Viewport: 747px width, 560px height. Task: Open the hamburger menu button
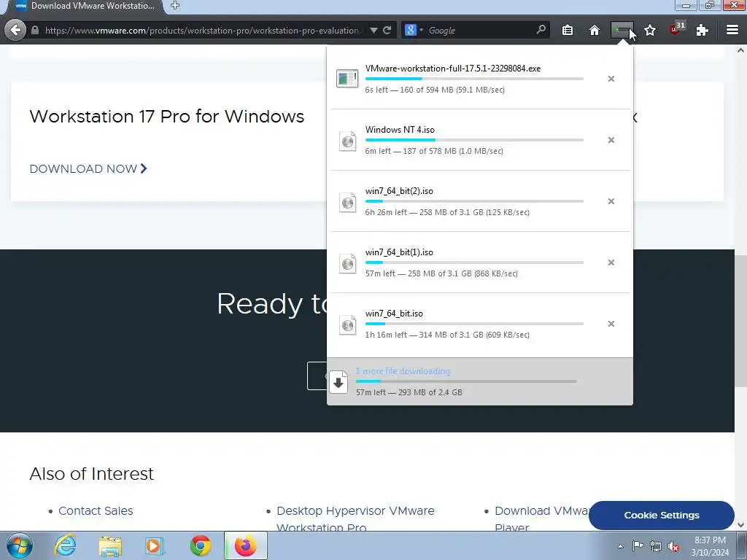coord(732,30)
